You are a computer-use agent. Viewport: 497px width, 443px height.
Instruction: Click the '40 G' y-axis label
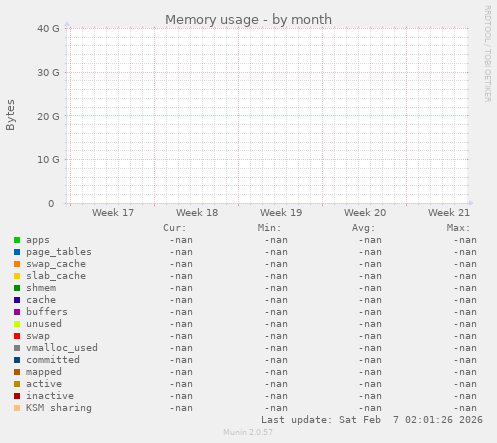click(48, 29)
